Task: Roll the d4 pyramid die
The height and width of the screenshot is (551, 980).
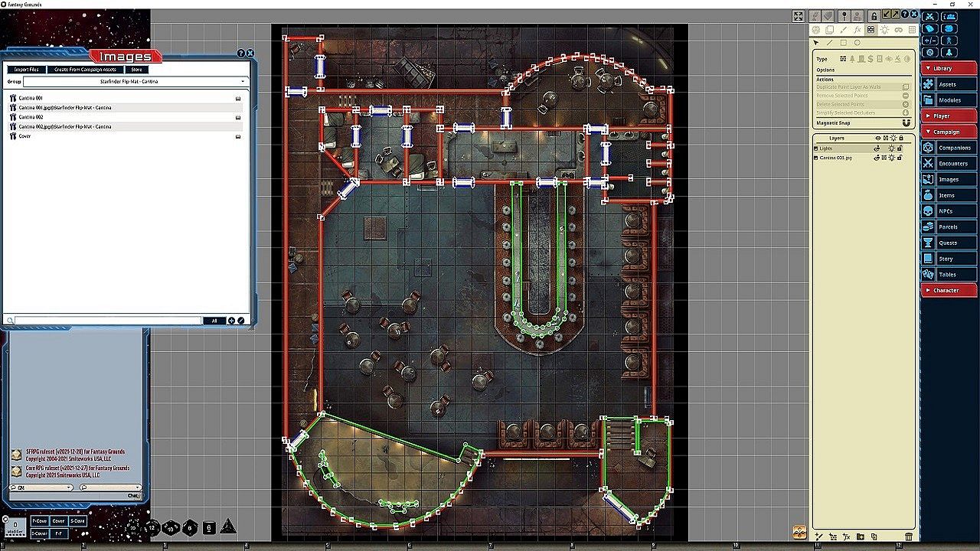Action: pos(227,527)
